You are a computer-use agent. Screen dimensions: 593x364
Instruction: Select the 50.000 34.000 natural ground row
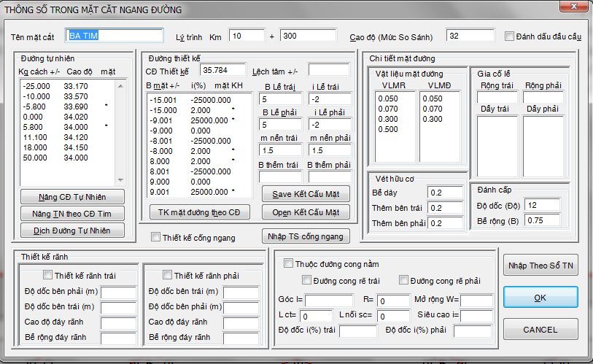67,158
